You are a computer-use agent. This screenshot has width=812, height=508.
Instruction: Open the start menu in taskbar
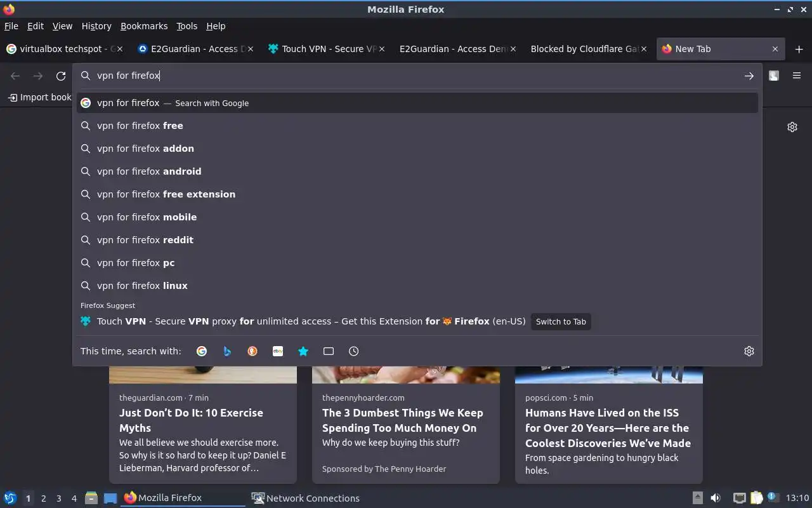coord(10,498)
